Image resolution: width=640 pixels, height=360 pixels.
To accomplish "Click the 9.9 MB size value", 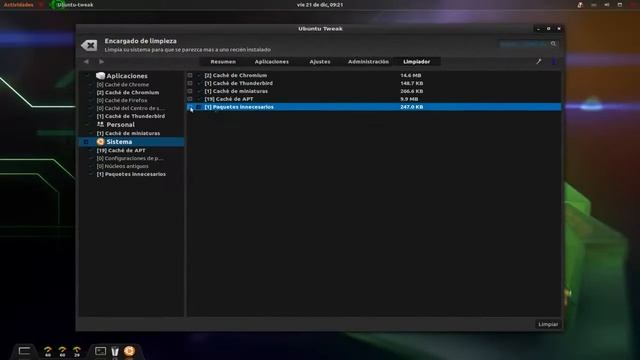I will coord(409,99).
